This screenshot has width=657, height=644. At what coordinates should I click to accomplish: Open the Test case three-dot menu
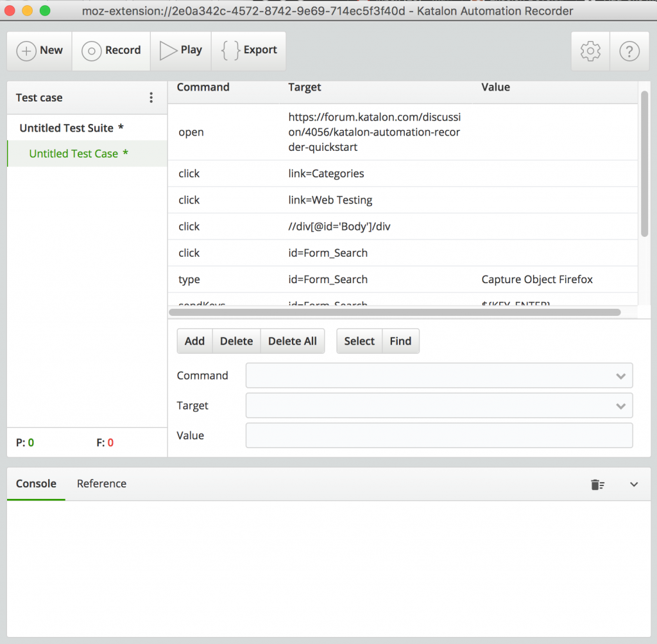coord(151,98)
